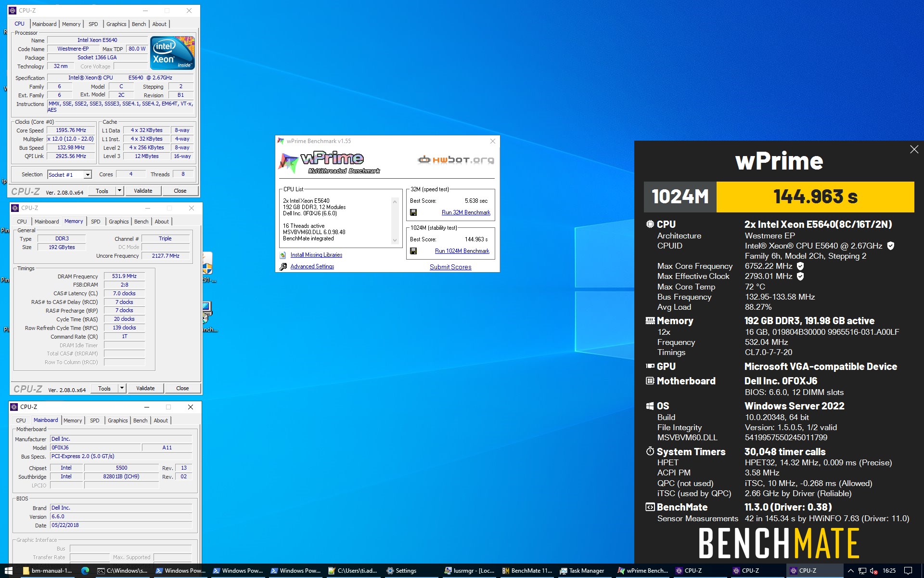This screenshot has height=578, width=924.
Task: Click the DRAM Frequency field 531.9 MHz
Action: 124,276
